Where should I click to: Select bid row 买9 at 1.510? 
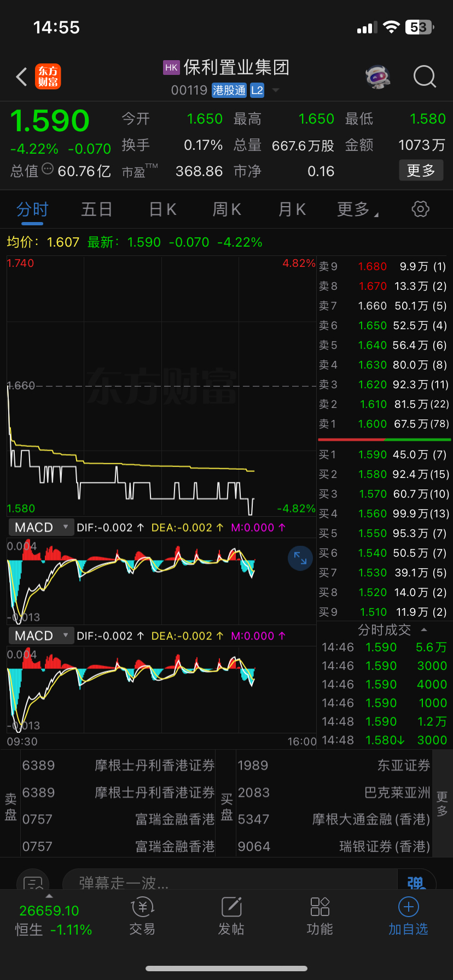tap(384, 612)
